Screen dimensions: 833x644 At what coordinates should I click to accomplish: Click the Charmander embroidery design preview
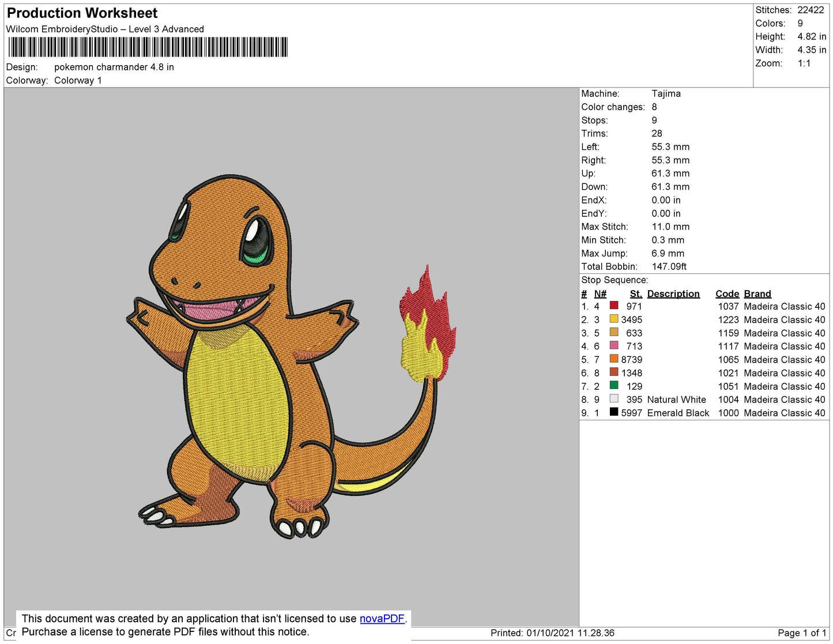pos(291,357)
